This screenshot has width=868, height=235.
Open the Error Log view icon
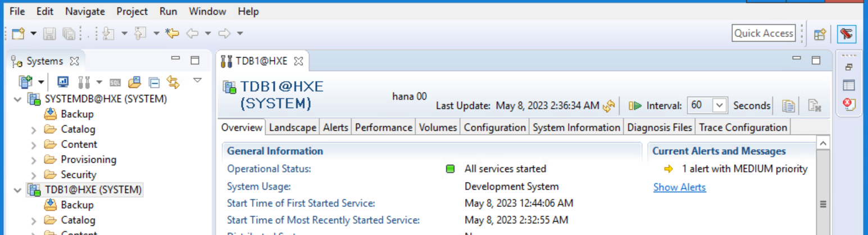click(x=849, y=105)
